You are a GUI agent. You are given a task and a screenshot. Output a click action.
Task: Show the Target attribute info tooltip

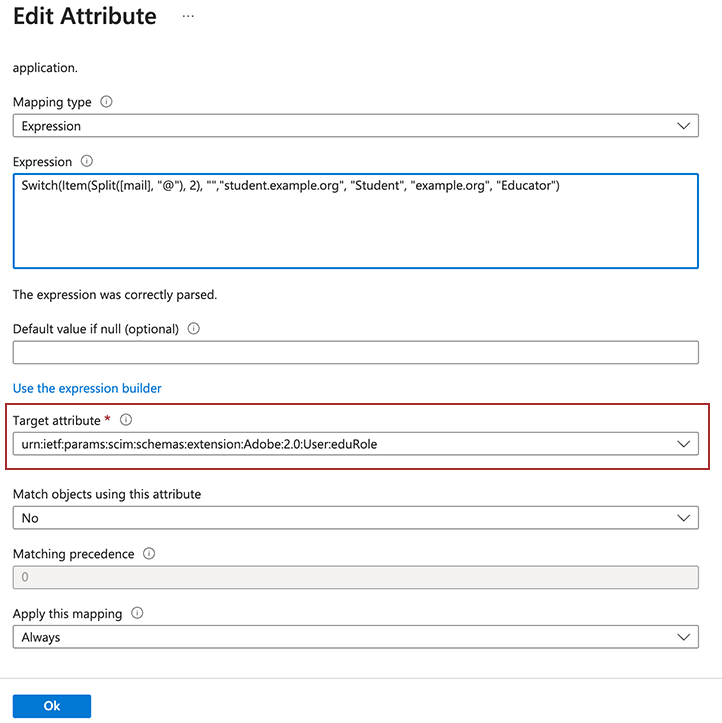pos(126,420)
